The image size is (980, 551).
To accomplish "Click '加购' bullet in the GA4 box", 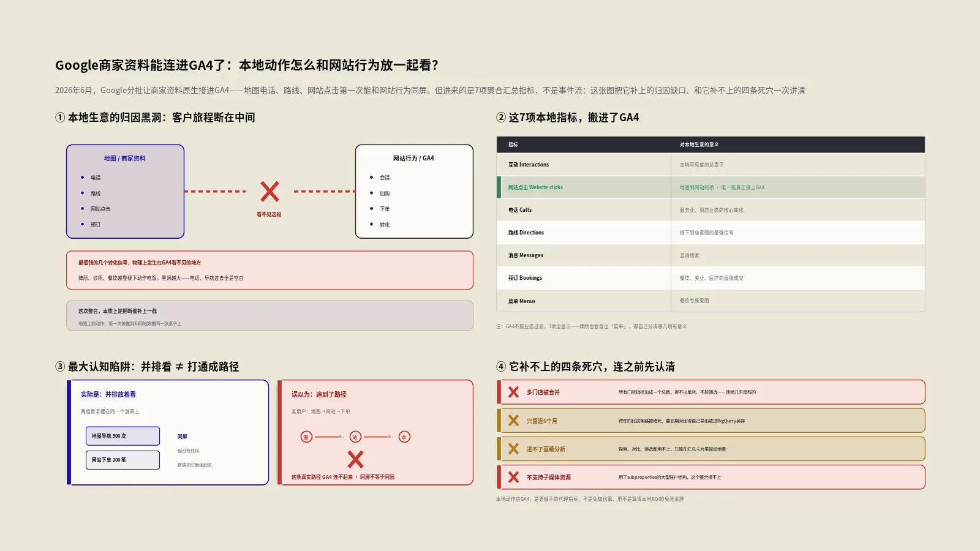I will [385, 193].
